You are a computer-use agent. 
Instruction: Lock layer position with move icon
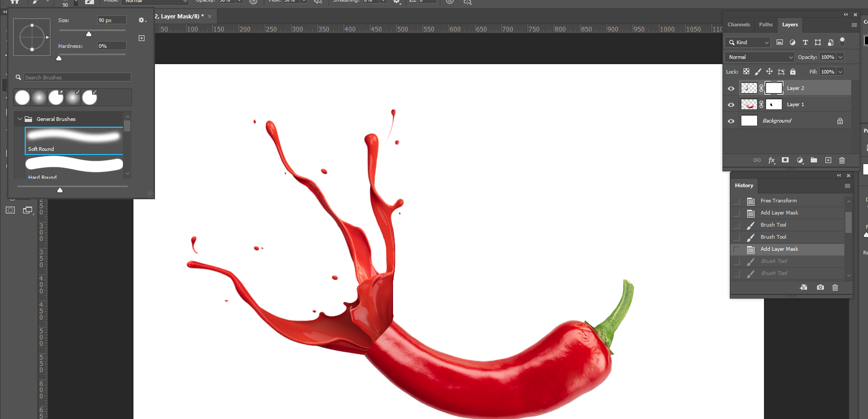(769, 71)
